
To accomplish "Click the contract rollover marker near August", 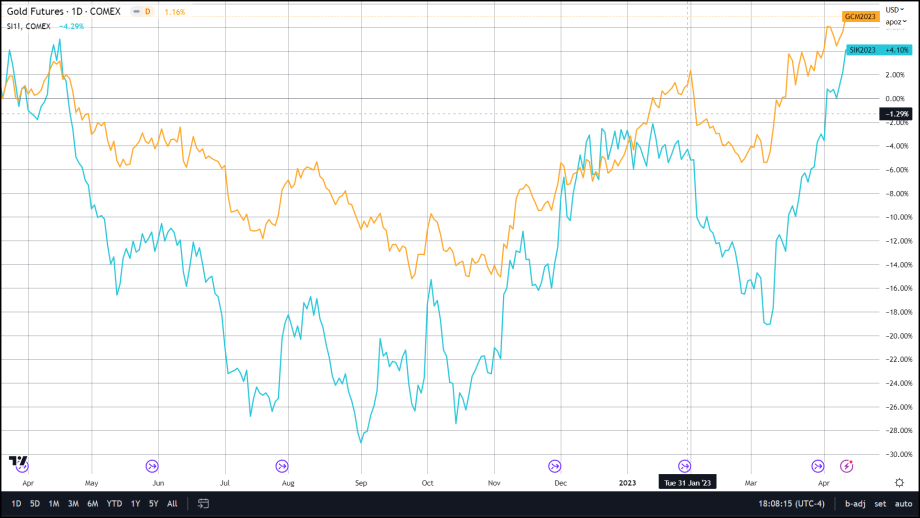I will click(281, 465).
